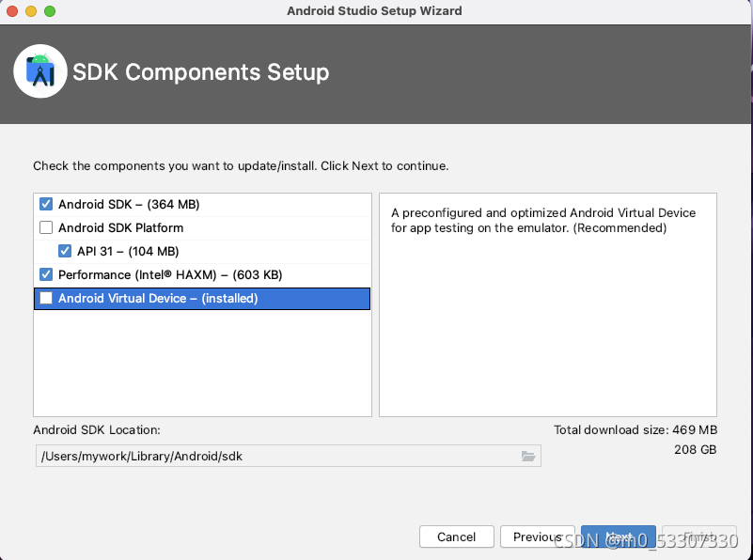Select the Android SDK – (364 MB) row label
753x560 pixels.
pyautogui.click(x=129, y=204)
